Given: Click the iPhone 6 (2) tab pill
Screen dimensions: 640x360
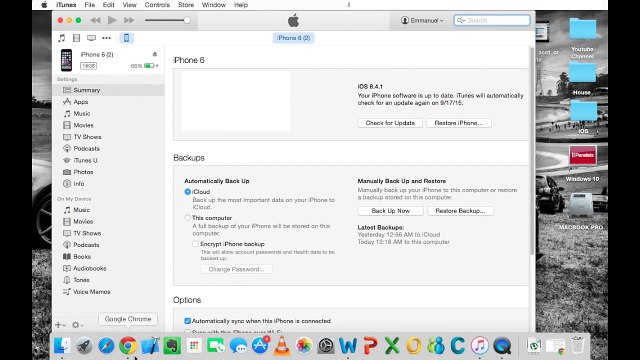Looking at the screenshot, I should pos(293,38).
